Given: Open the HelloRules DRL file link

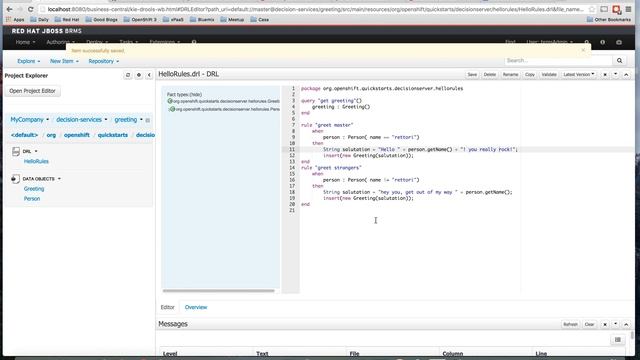Looking at the screenshot, I should click(x=36, y=161).
